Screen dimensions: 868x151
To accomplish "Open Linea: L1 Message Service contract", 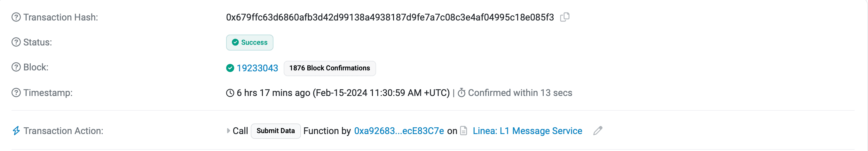I will pos(527,131).
